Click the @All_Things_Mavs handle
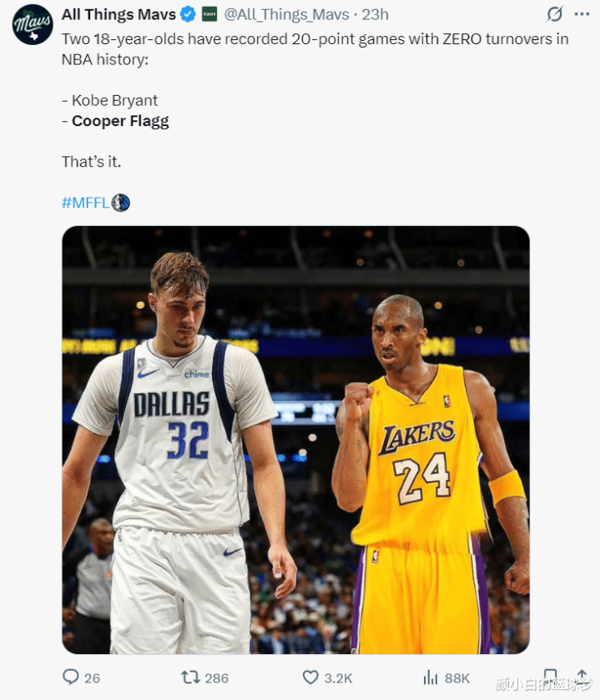The image size is (600, 700). coord(286,15)
